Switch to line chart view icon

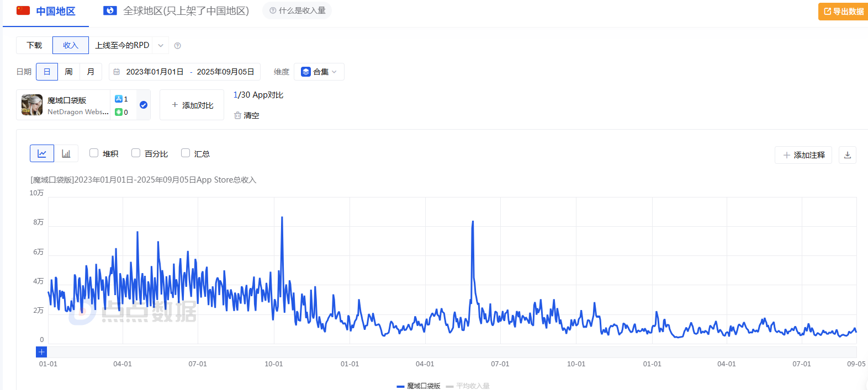pos(42,153)
